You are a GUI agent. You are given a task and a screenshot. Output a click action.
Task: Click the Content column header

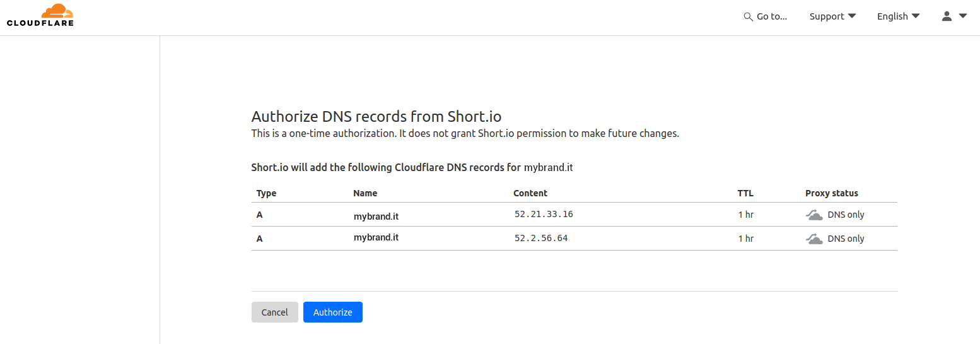(530, 193)
